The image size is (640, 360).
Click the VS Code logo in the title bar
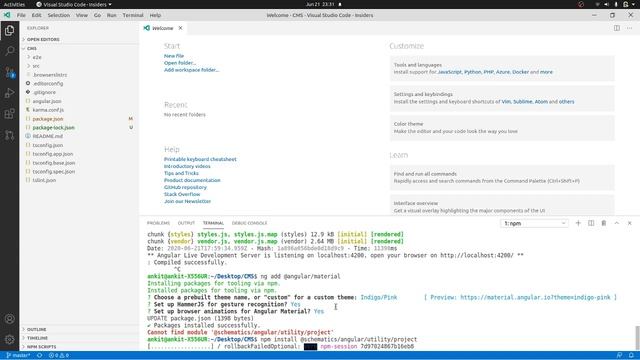(x=7, y=15)
